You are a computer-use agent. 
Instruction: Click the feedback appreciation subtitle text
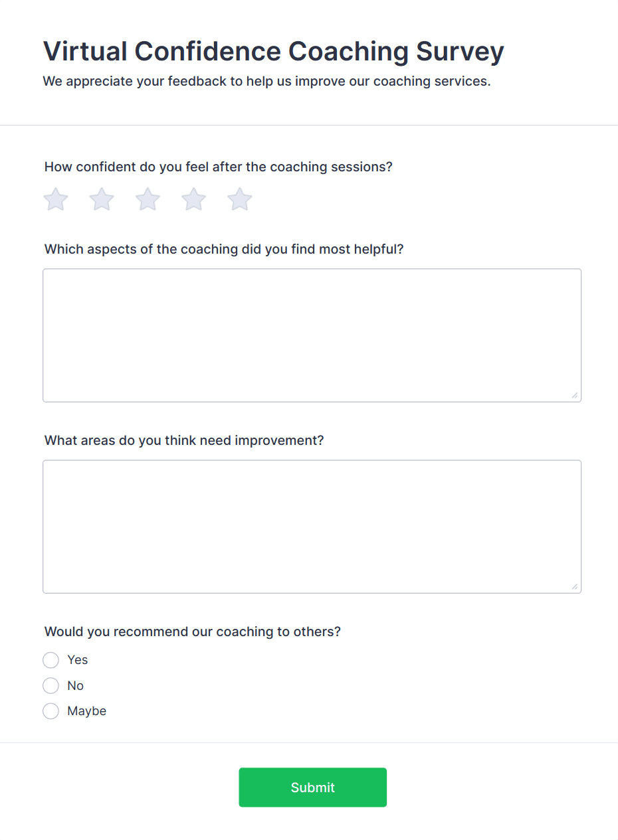266,82
